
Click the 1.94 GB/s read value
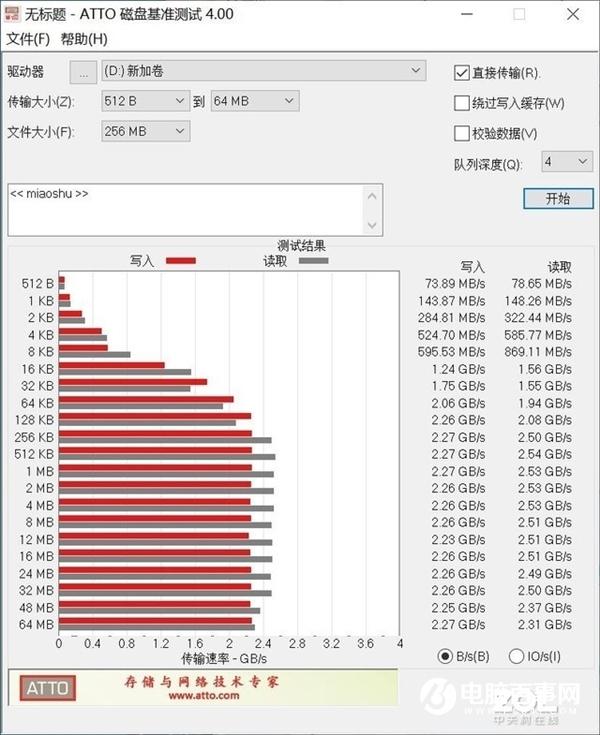[x=545, y=403]
